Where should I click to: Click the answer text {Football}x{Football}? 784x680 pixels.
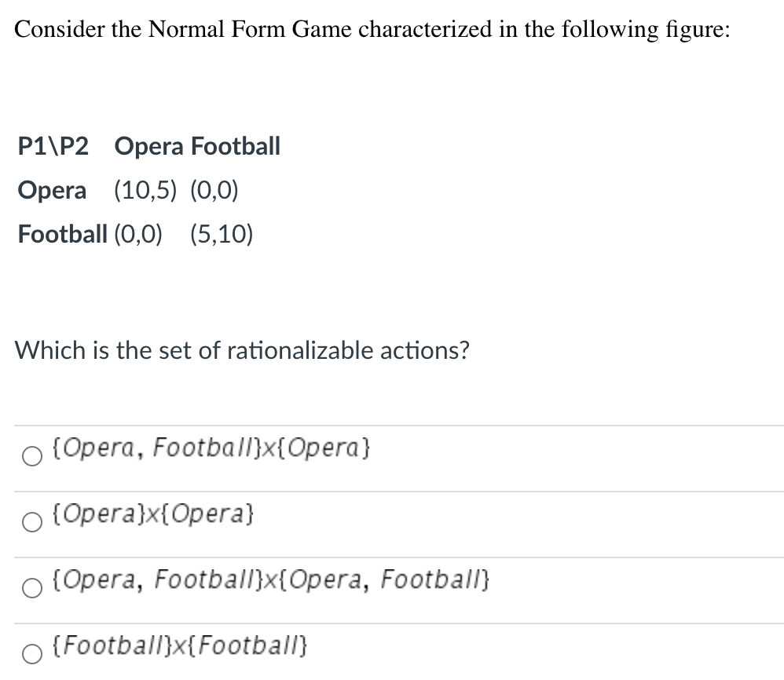click(x=179, y=646)
